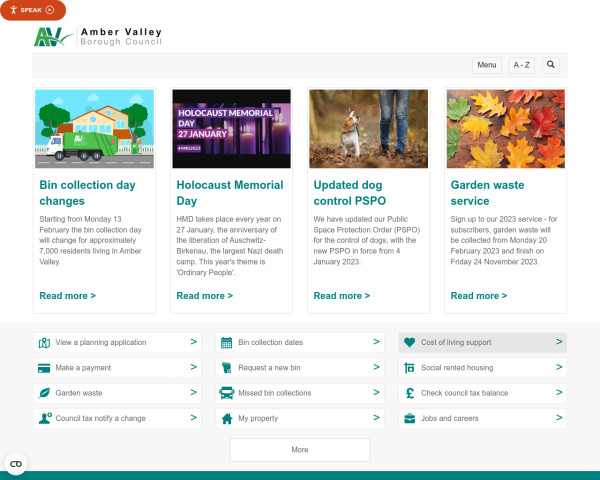
Task: Click the round cookie settings icon
Action: pos(16,464)
